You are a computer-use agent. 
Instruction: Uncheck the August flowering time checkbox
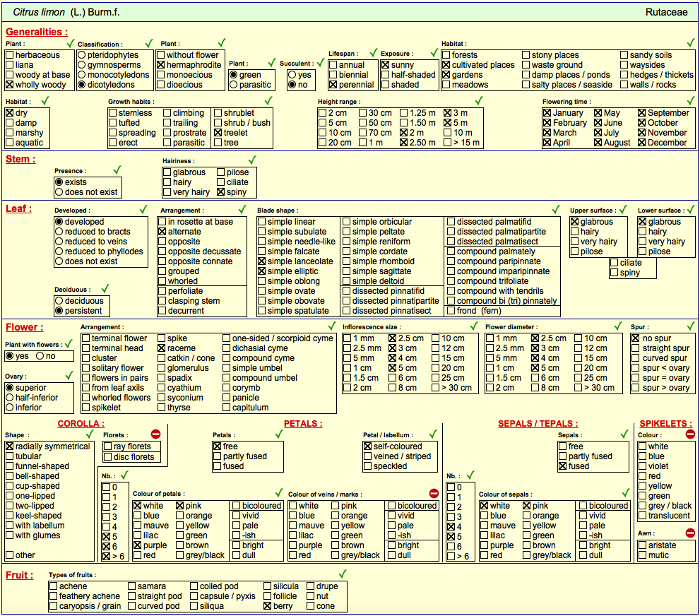point(598,143)
